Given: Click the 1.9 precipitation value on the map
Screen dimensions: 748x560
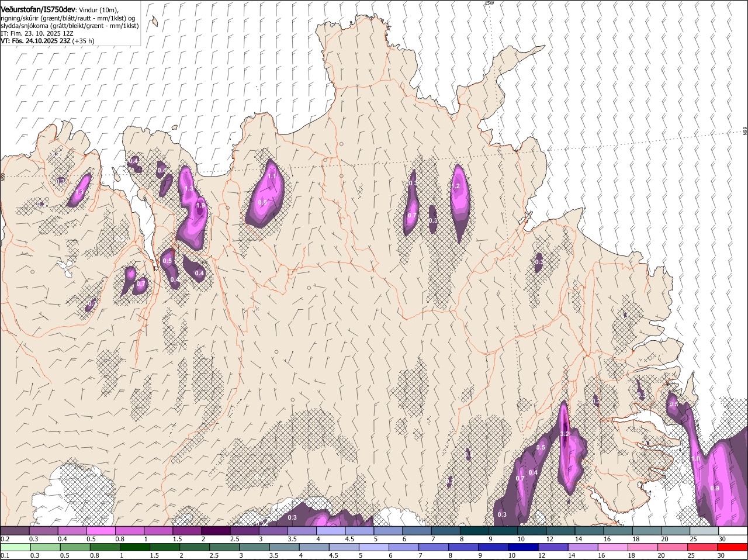Looking at the screenshot, I should (x=200, y=206).
